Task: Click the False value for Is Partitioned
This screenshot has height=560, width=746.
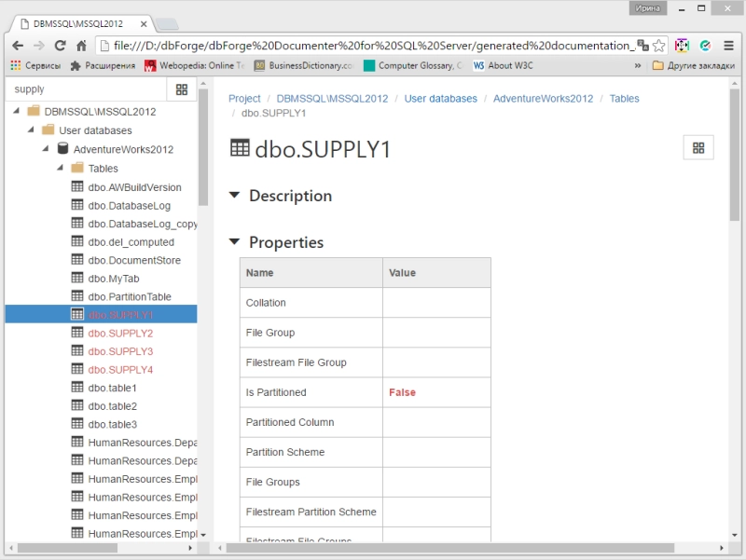Action: point(402,392)
